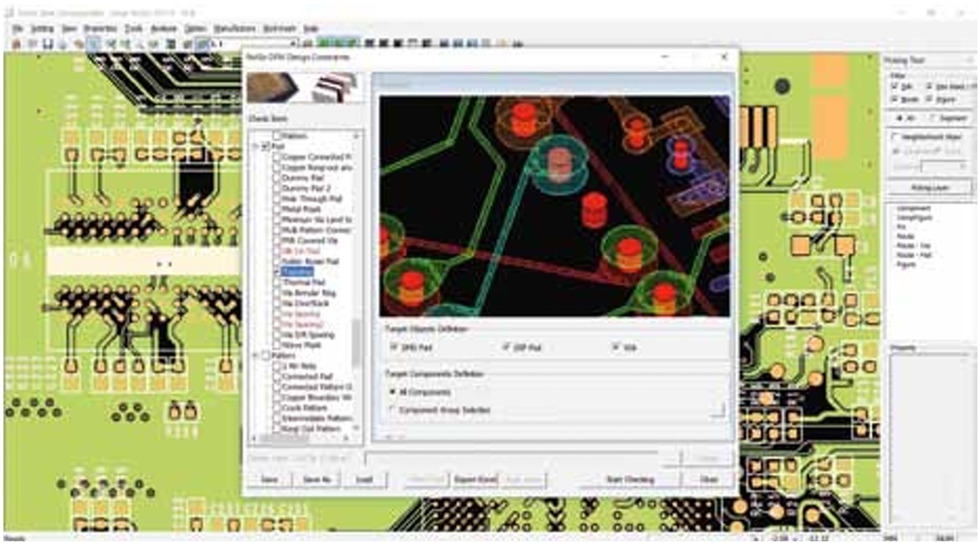Image resolution: width=980 pixels, height=543 pixels.
Task: Click the save disk icon in the toolbar
Action: (47, 44)
